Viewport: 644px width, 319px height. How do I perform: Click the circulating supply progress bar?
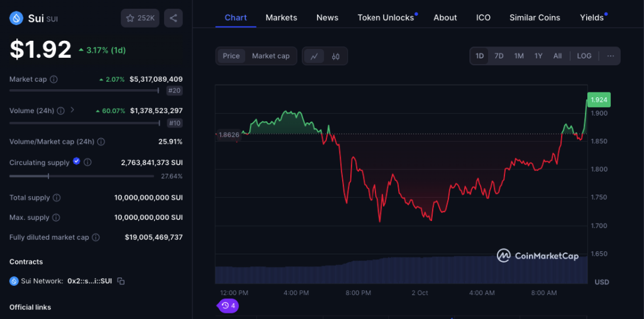[x=82, y=176]
